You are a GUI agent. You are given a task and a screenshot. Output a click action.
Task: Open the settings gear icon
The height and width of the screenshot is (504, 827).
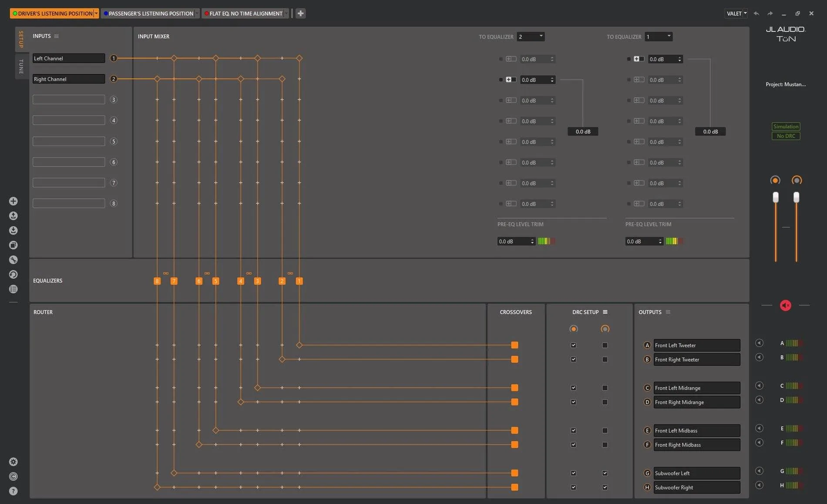tap(13, 462)
